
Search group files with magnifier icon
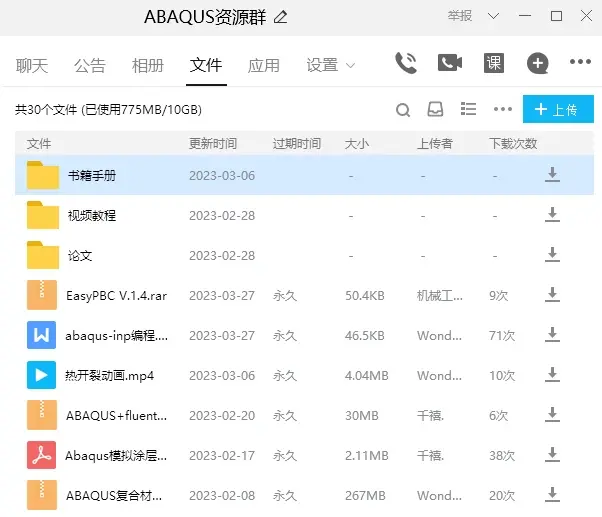point(403,110)
